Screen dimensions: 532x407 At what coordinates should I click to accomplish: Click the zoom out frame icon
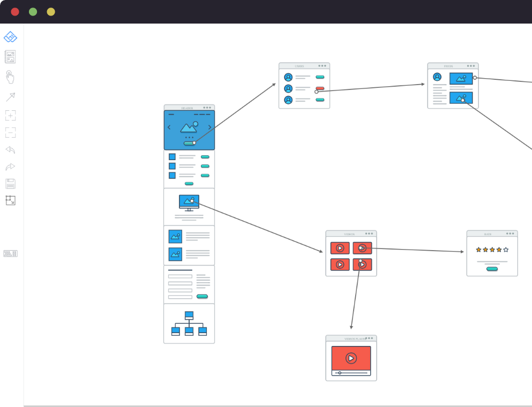click(x=11, y=132)
